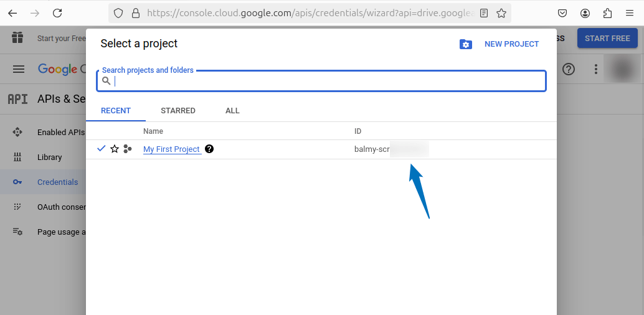
Task: Click the Google Cloud logo
Action: [x=62, y=69]
